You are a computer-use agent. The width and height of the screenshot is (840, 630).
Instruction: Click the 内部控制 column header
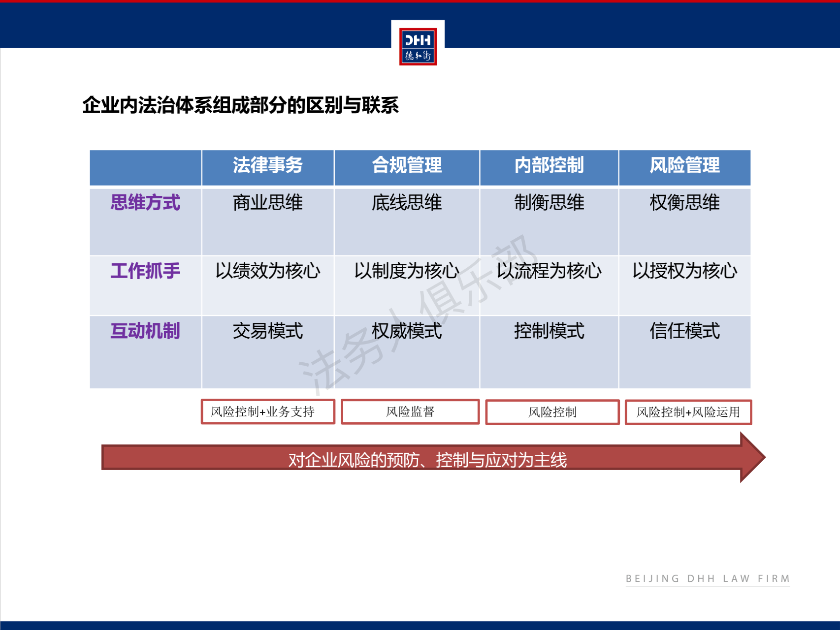click(x=549, y=168)
